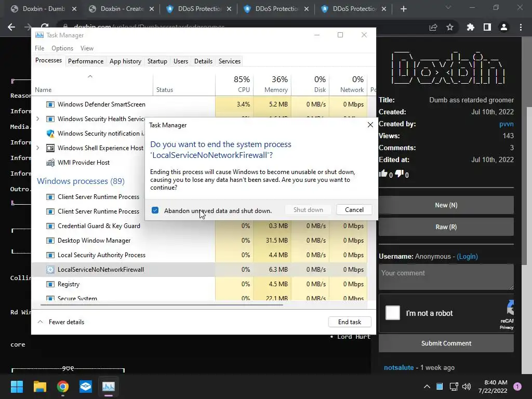Open File Explorer from the taskbar
This screenshot has width=532, height=399.
(39, 387)
